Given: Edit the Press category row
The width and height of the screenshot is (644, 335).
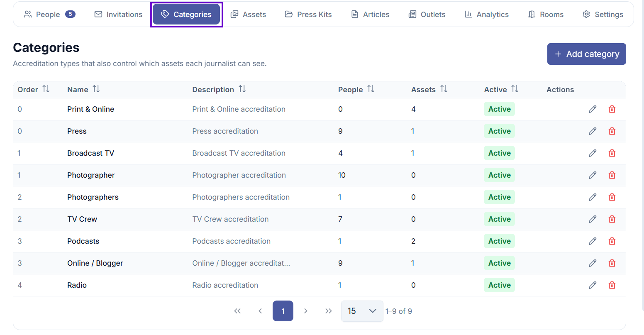Looking at the screenshot, I should click(x=593, y=131).
